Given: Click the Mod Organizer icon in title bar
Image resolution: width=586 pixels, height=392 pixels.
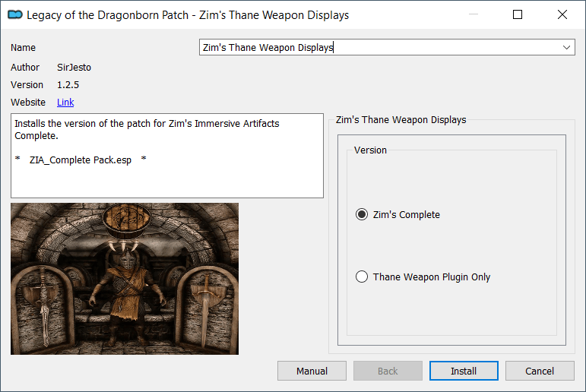Looking at the screenshot, I should tap(15, 15).
